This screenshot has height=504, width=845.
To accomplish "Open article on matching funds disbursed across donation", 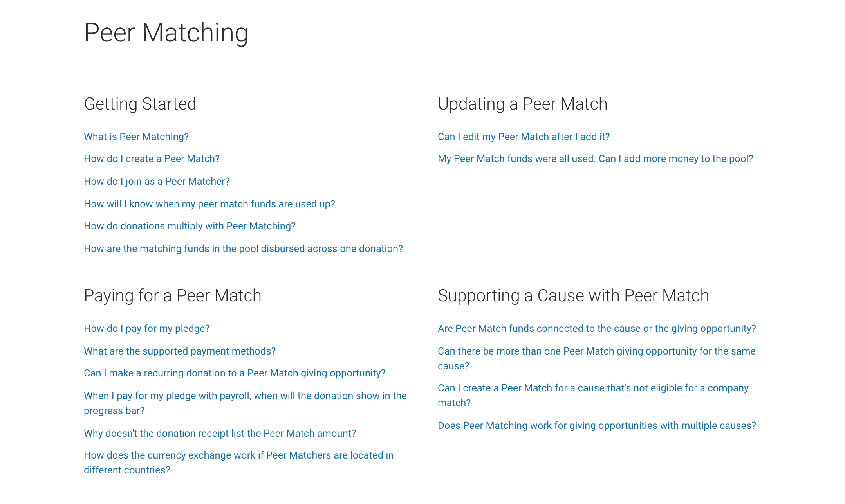I will [243, 248].
